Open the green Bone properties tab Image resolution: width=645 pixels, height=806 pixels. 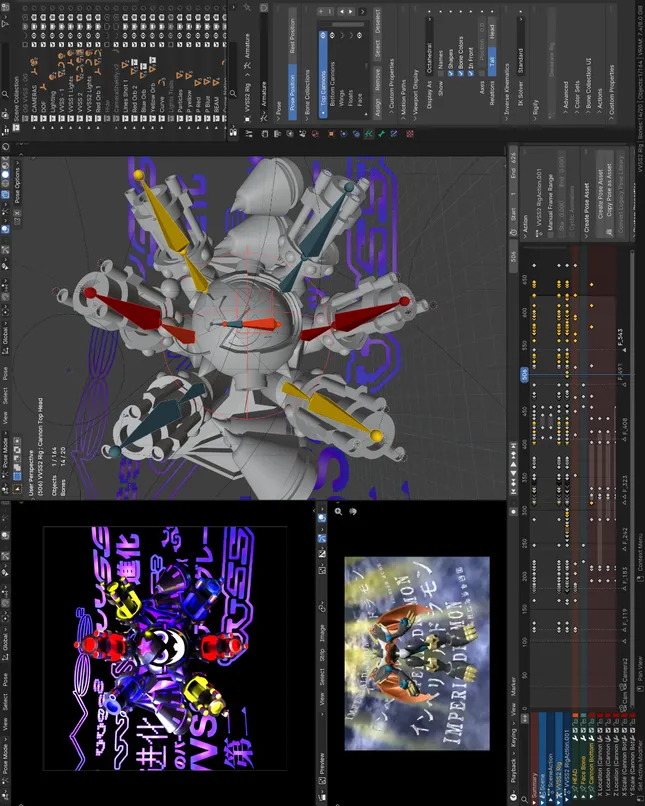(381, 134)
